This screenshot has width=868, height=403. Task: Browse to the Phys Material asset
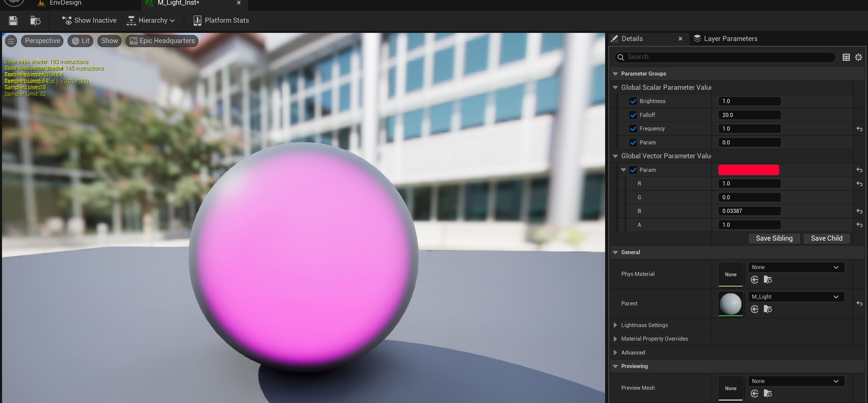[x=768, y=280]
